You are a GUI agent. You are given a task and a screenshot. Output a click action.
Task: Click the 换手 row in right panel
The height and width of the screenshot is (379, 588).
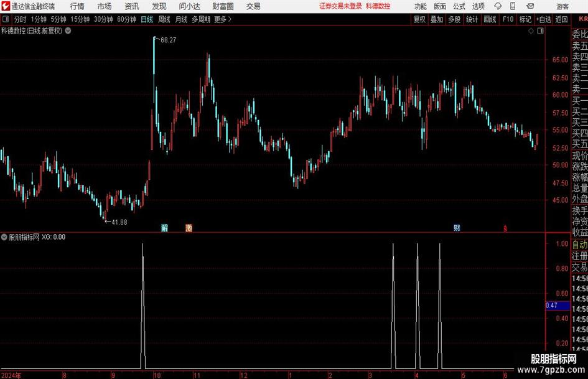point(580,210)
